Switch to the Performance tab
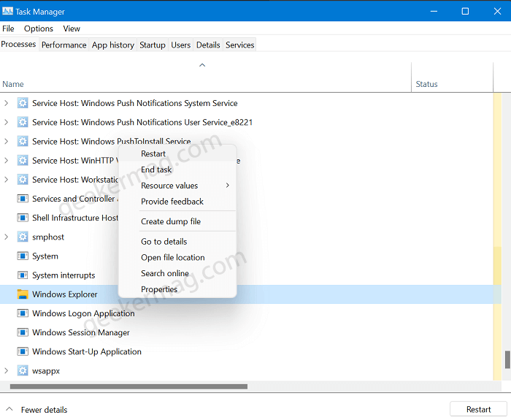The height and width of the screenshot is (420, 511). tap(64, 45)
